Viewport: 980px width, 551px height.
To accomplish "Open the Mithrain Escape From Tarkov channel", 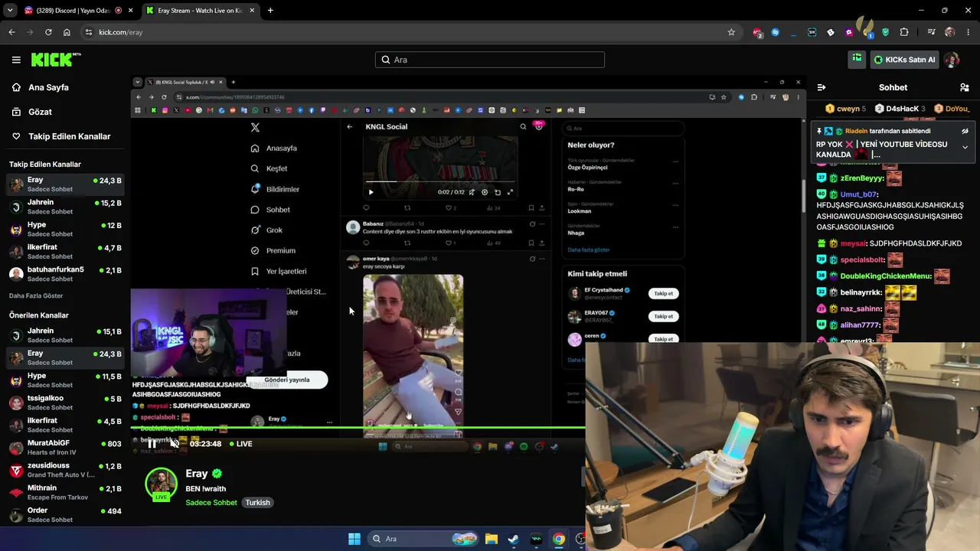I will click(65, 491).
